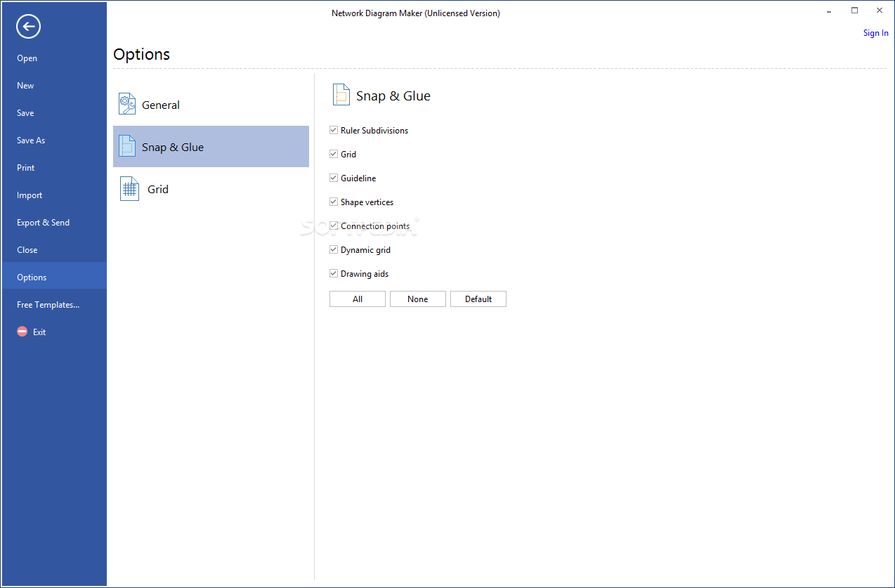This screenshot has width=895, height=588.
Task: Click Exit text in sidebar
Action: point(39,332)
